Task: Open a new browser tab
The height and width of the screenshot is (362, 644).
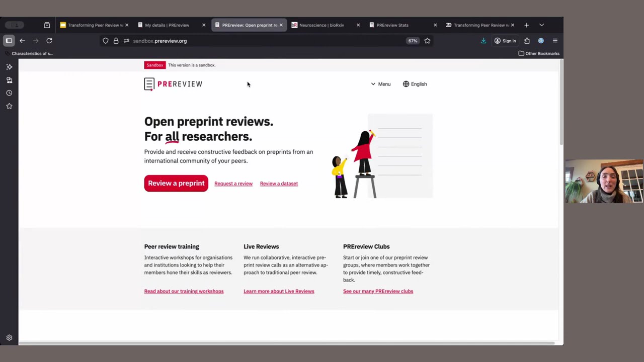Action: pyautogui.click(x=526, y=25)
